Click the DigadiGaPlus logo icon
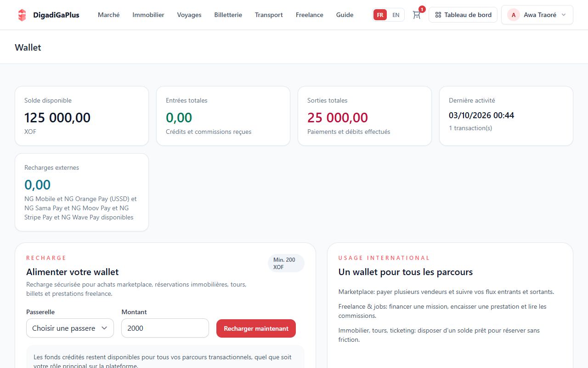588x368 pixels. pos(22,15)
